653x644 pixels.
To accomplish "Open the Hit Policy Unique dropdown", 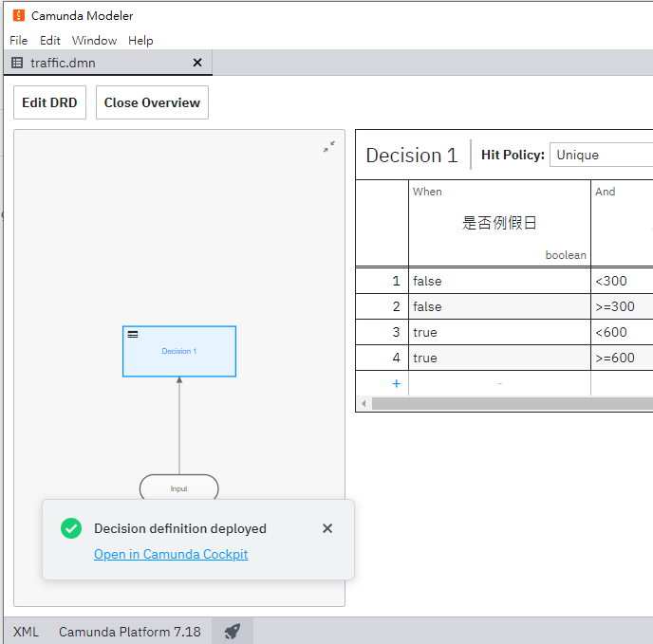I will (601, 155).
